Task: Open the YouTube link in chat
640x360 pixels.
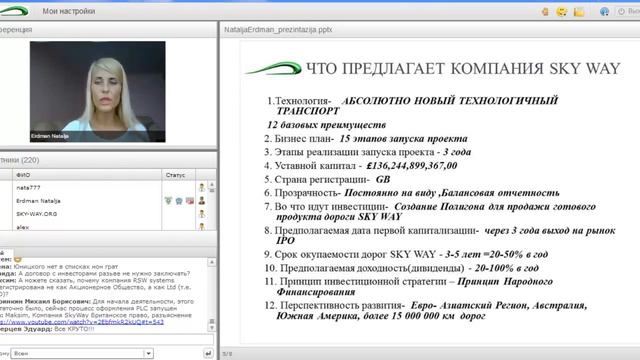Action: pyautogui.click(x=82, y=322)
